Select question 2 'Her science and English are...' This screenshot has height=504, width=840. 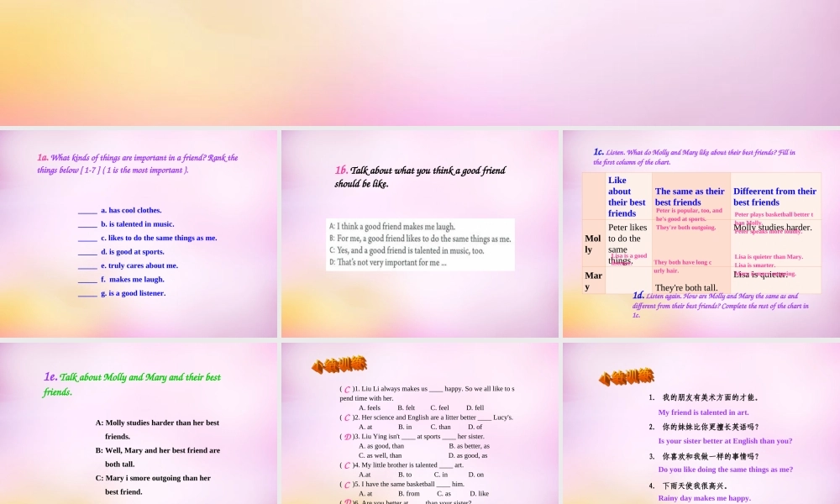point(427,417)
